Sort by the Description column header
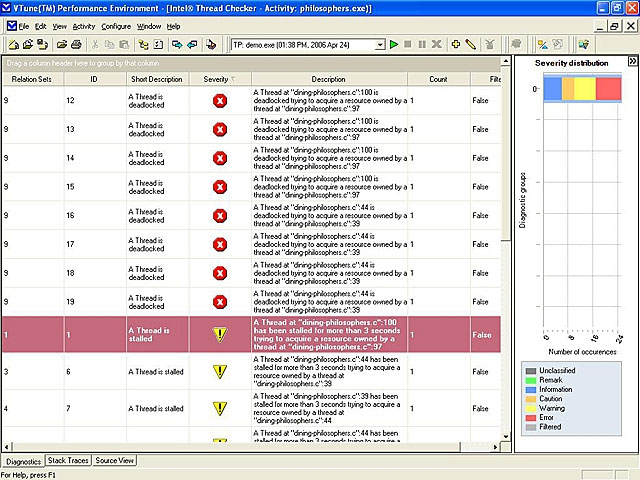Image resolution: width=640 pixels, height=480 pixels. coord(329,79)
